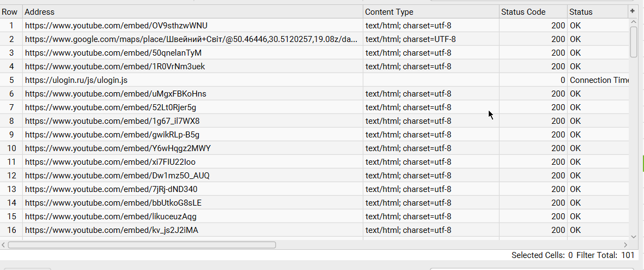Sort by the Address column header

pos(192,12)
